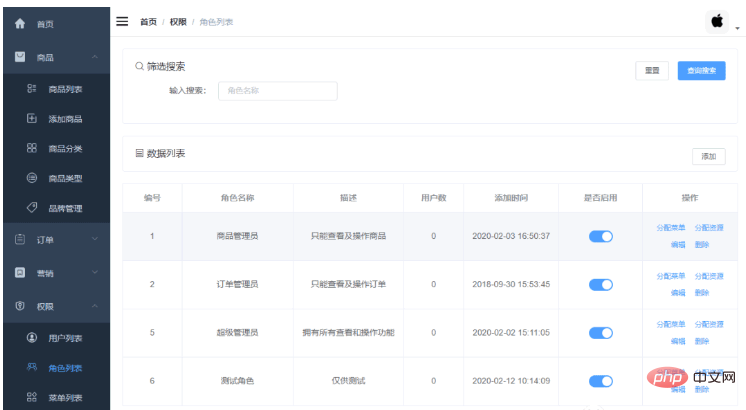Image resolution: width=746 pixels, height=410 pixels.
Task: Click the search magnifier icon by 筛选搜索
Action: [139, 66]
